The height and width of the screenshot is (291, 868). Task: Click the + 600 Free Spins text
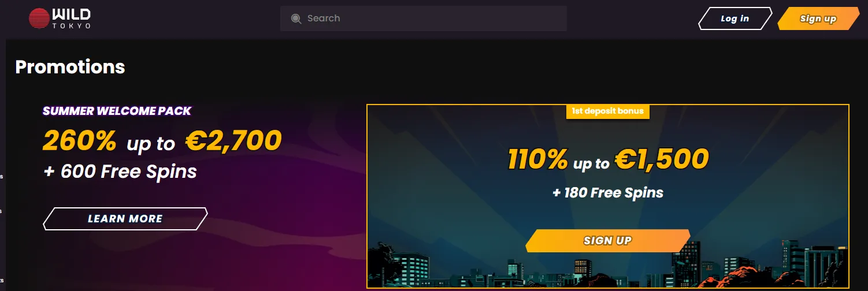tap(120, 171)
